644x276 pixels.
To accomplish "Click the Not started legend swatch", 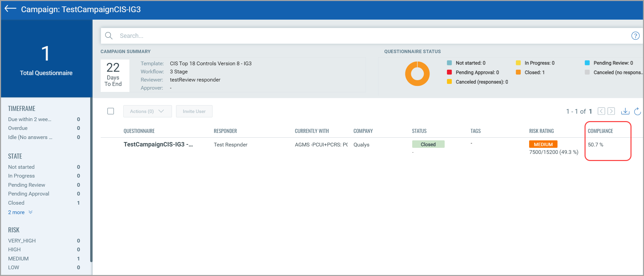I will [x=449, y=63].
